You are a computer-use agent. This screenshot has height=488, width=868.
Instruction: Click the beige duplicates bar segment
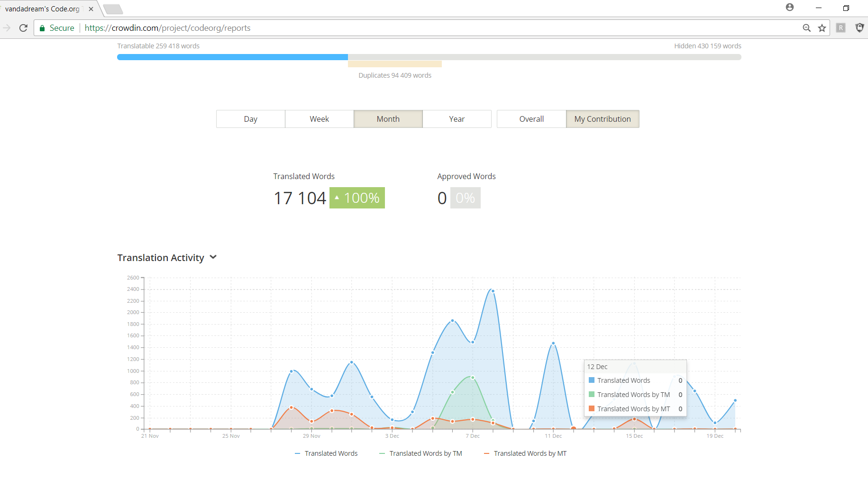(x=395, y=64)
